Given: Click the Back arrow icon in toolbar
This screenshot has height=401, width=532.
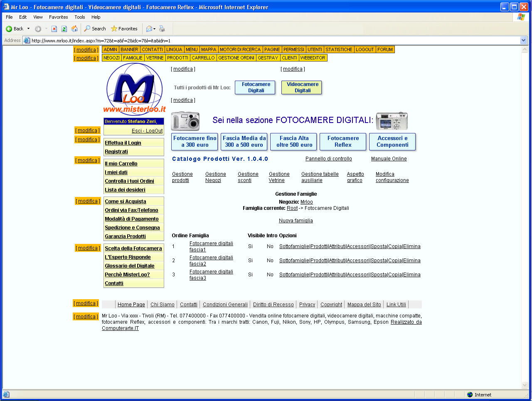Looking at the screenshot, I should coord(9,29).
